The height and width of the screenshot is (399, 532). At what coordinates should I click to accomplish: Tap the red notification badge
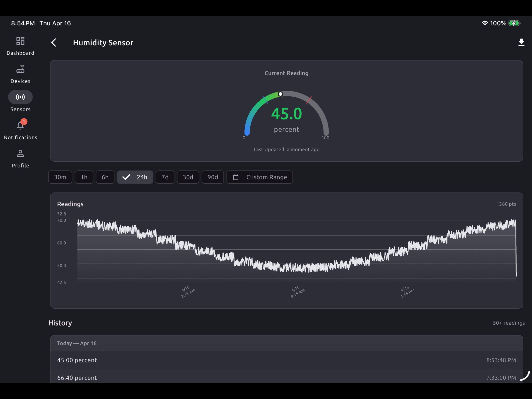coord(24,122)
